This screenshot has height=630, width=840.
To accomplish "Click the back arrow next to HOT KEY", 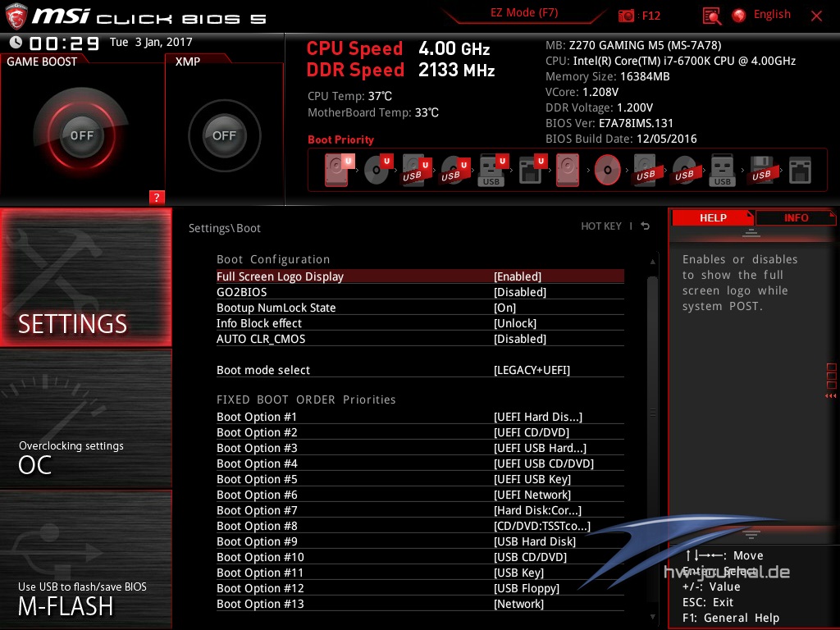I will (x=646, y=226).
